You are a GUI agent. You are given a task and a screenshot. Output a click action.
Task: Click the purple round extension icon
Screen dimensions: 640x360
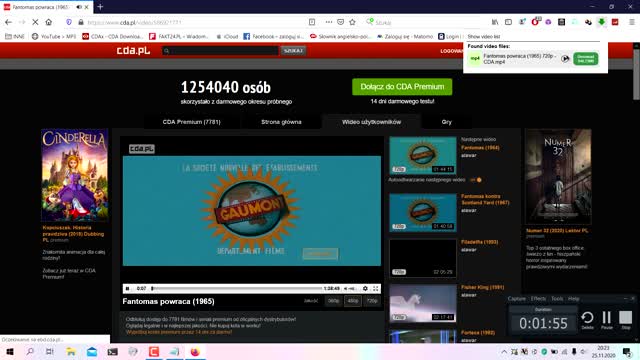(548, 22)
